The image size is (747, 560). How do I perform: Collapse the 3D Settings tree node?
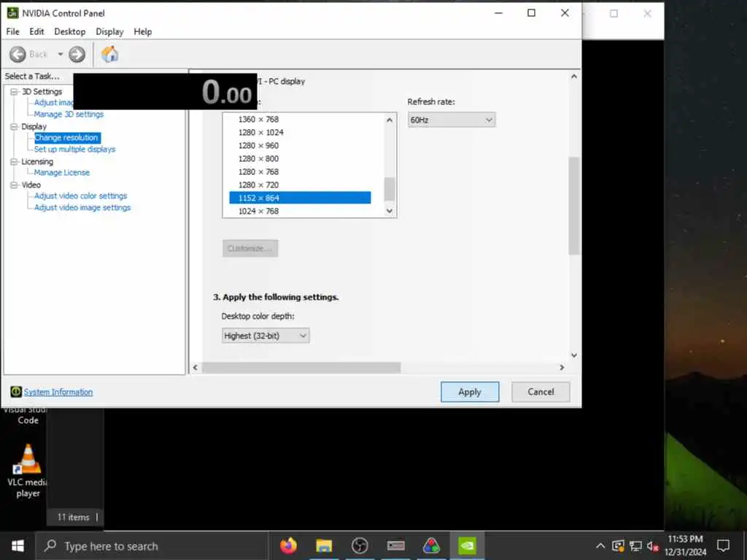pyautogui.click(x=15, y=91)
